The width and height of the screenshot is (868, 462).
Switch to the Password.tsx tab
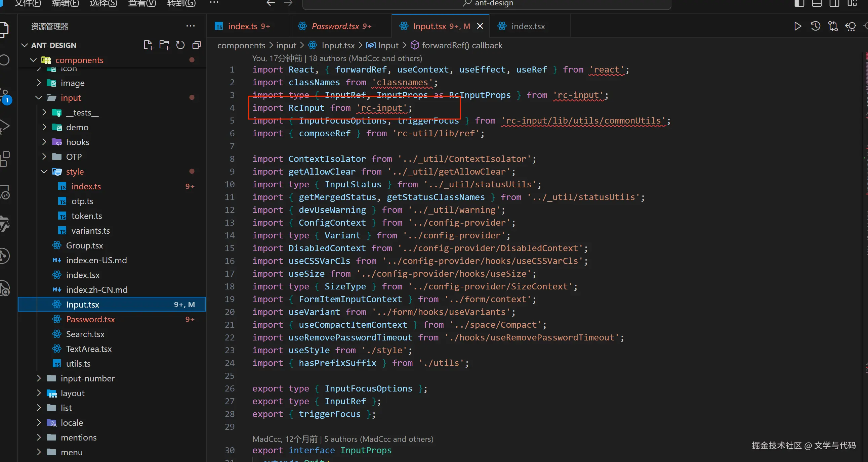pos(335,26)
